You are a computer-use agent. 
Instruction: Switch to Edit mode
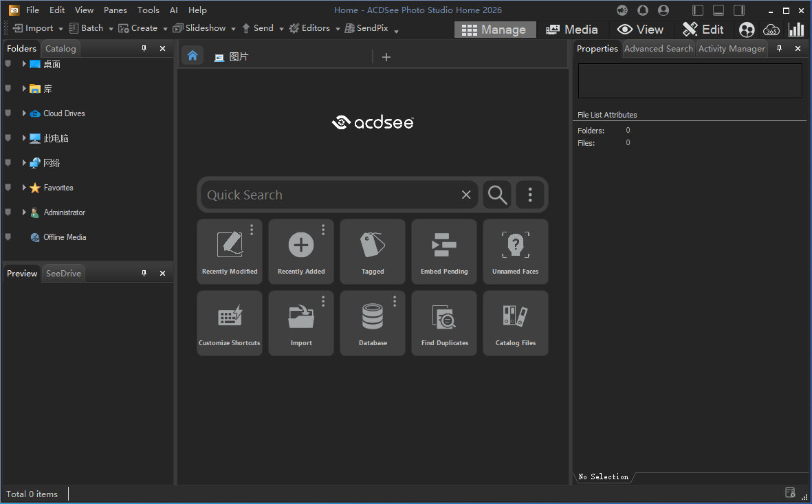point(703,30)
